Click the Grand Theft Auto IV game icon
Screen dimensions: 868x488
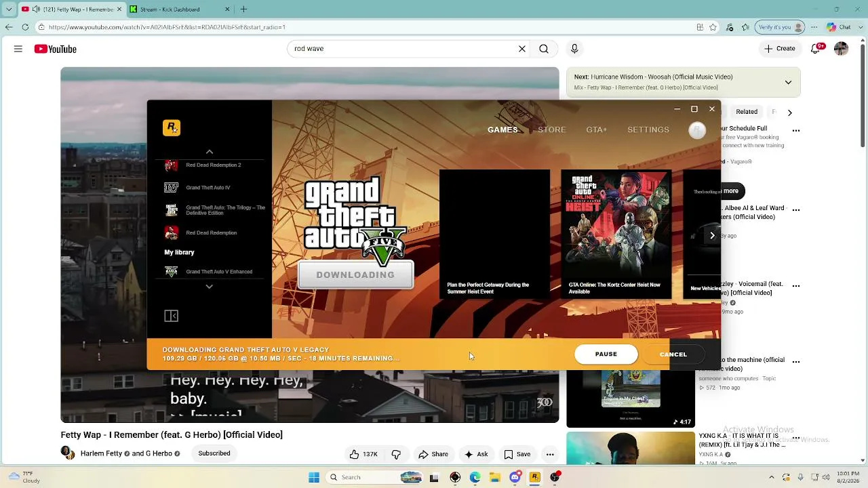pyautogui.click(x=172, y=188)
